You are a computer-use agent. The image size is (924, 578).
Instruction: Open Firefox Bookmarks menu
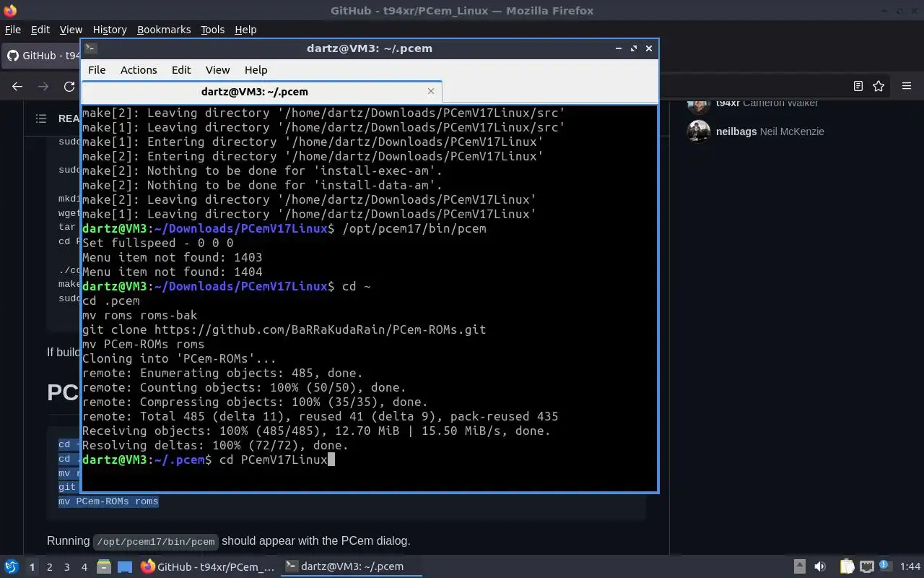(x=164, y=30)
